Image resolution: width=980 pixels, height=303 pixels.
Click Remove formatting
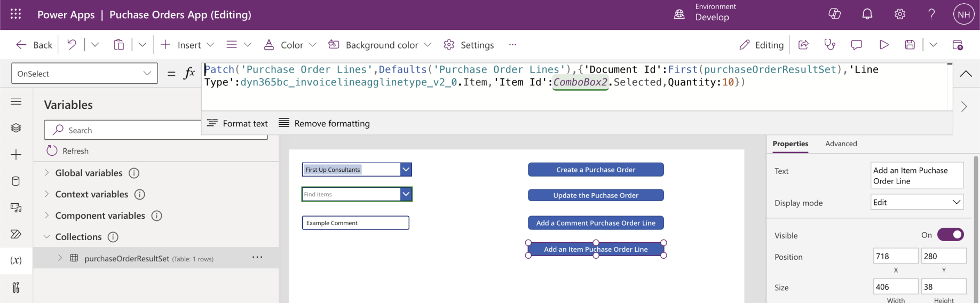(324, 123)
